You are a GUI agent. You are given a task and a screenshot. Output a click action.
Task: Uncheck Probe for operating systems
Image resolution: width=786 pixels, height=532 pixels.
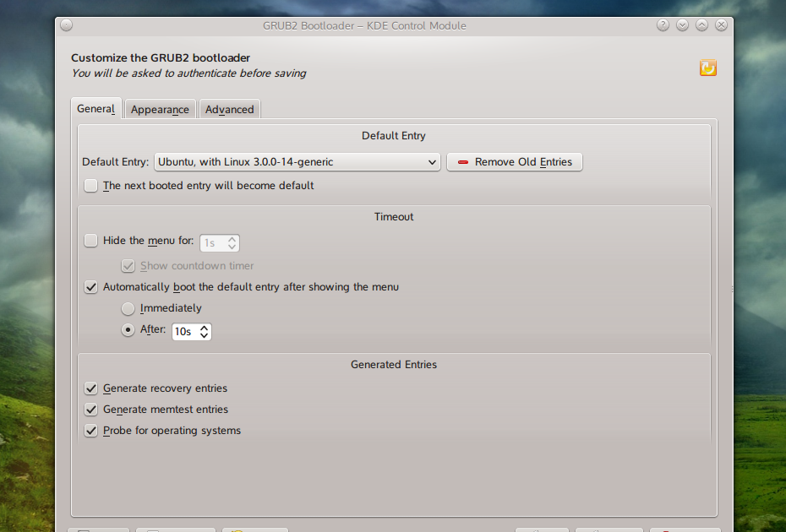tap(90, 431)
